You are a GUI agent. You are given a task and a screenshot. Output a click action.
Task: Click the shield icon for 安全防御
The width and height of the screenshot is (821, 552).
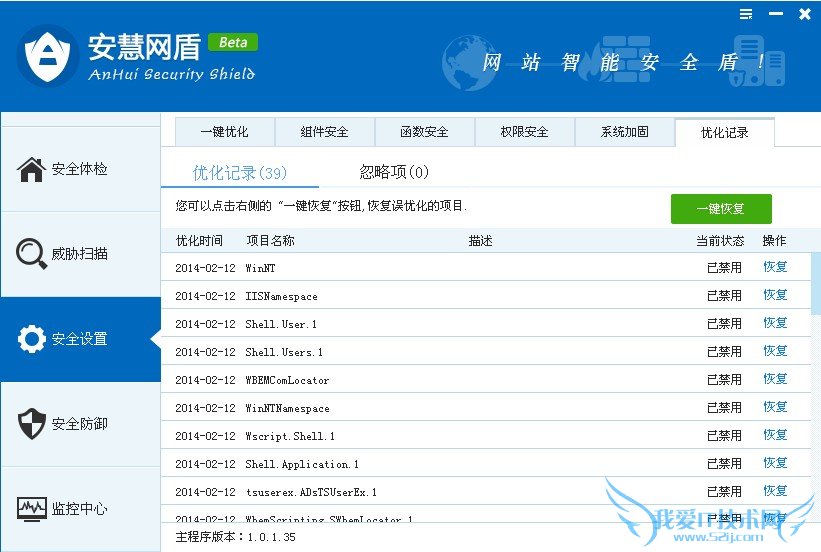32,424
